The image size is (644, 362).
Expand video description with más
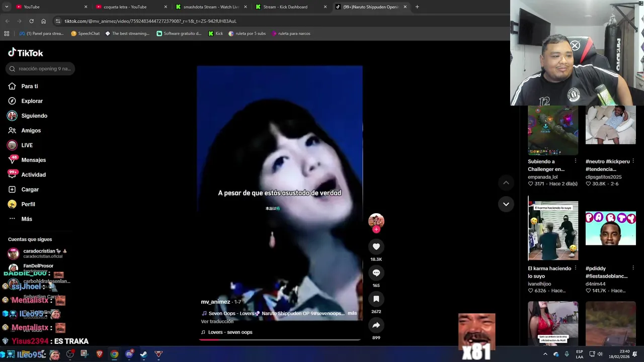click(352, 313)
